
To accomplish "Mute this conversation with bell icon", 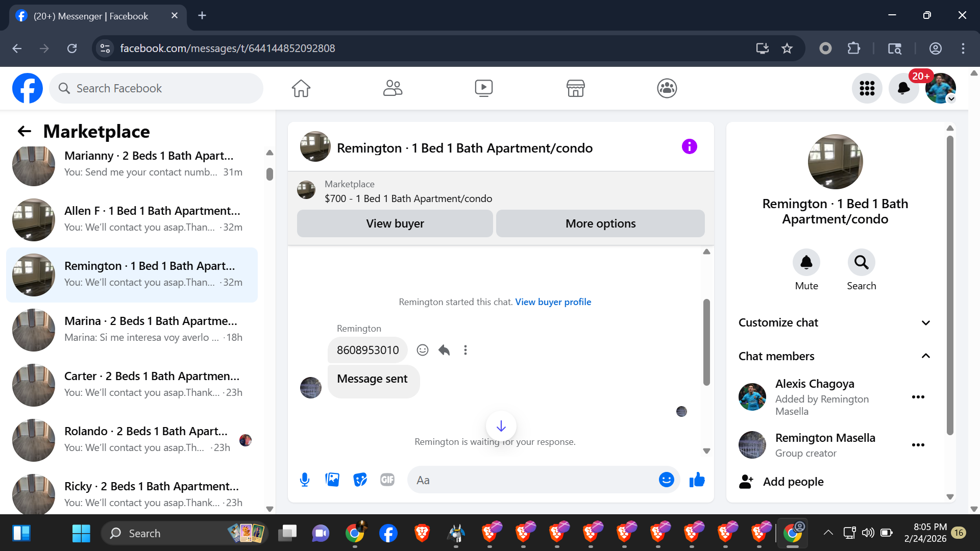I will coord(806,262).
